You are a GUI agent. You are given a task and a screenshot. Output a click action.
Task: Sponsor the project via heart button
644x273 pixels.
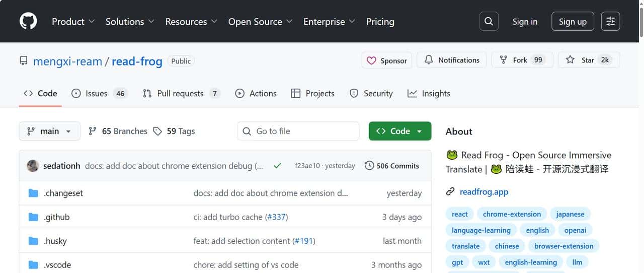(x=387, y=60)
